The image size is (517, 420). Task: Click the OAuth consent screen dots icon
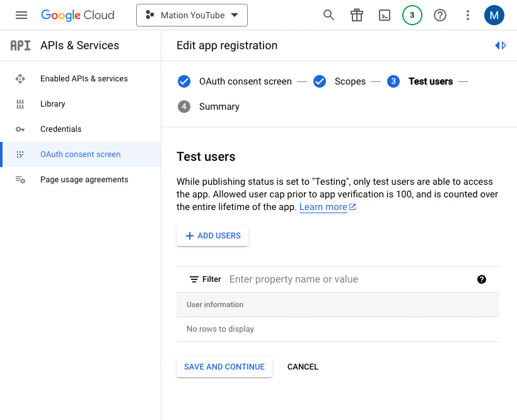[x=20, y=155]
